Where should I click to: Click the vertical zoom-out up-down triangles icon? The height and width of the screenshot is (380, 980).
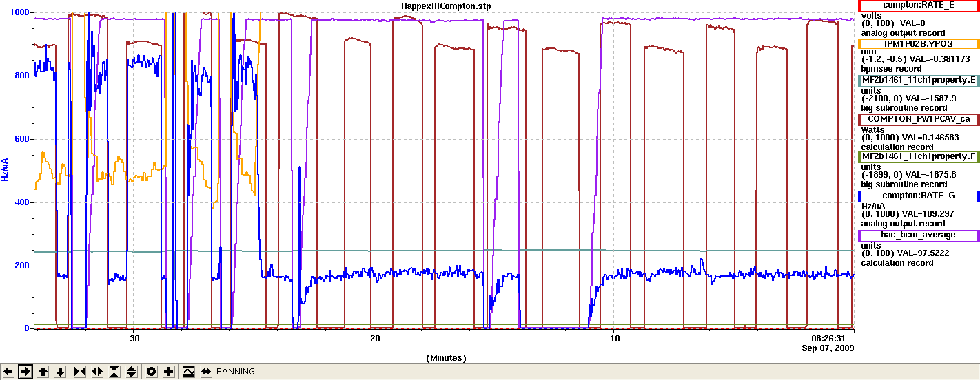tap(132, 372)
